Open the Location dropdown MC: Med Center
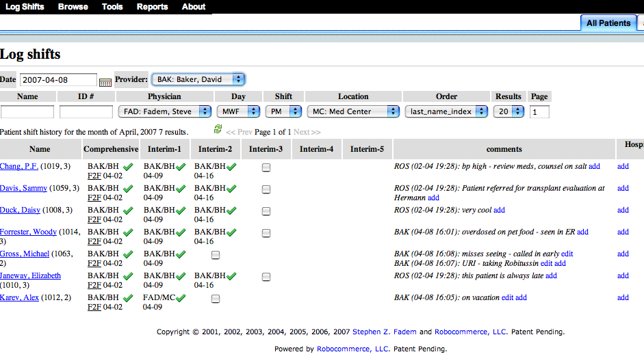Screen dimensions: 644x363 tap(353, 111)
